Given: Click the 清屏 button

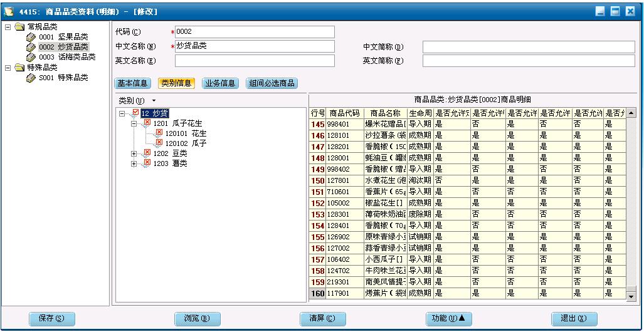Looking at the screenshot, I should (323, 318).
